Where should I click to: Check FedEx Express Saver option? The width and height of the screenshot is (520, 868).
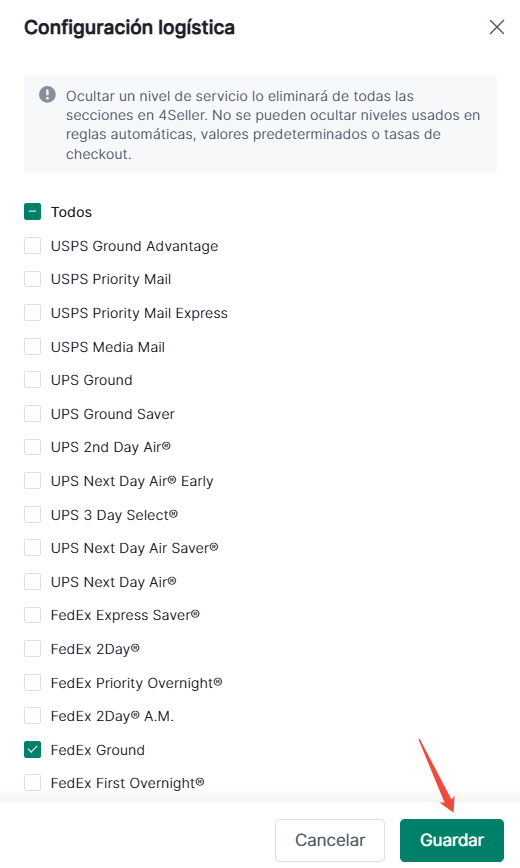(x=33, y=615)
